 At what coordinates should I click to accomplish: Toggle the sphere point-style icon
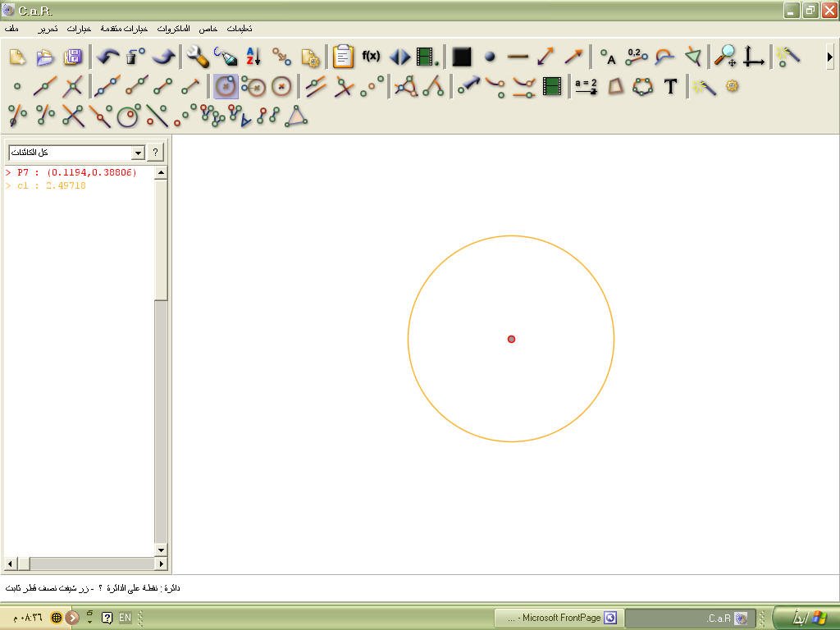490,57
